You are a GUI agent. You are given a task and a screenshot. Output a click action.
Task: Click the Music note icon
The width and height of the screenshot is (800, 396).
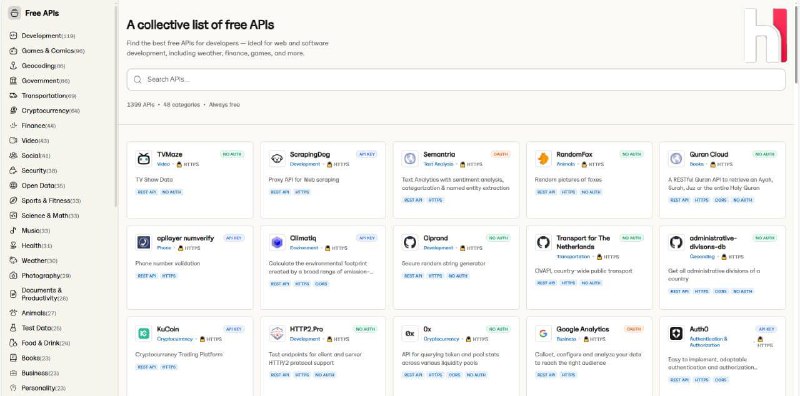point(13,231)
